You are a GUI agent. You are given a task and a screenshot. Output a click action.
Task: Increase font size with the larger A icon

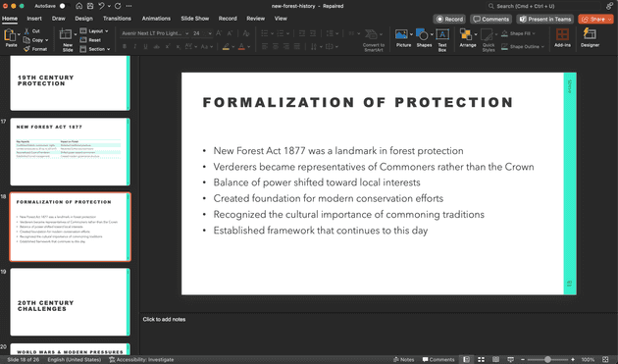tap(219, 33)
